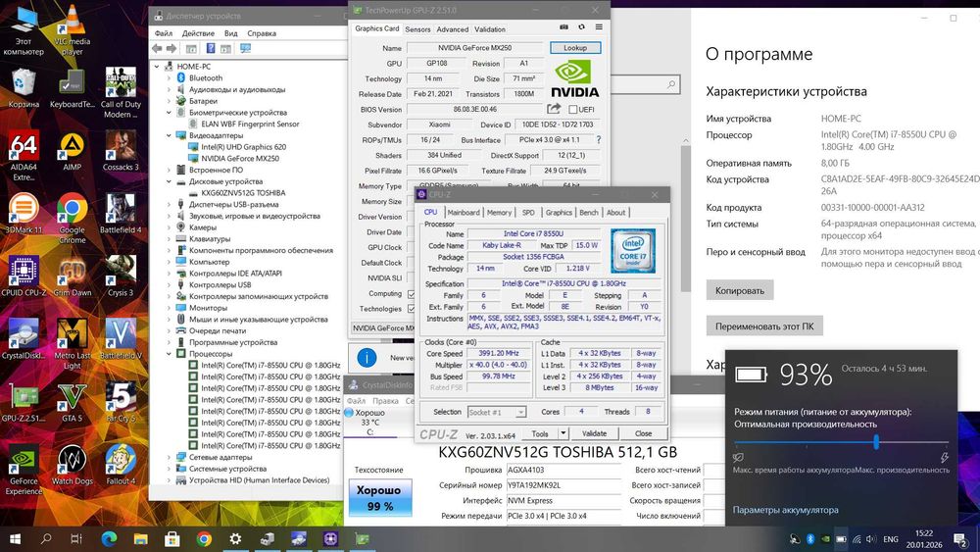
Task: Expand the Батареи category
Action: tap(169, 101)
